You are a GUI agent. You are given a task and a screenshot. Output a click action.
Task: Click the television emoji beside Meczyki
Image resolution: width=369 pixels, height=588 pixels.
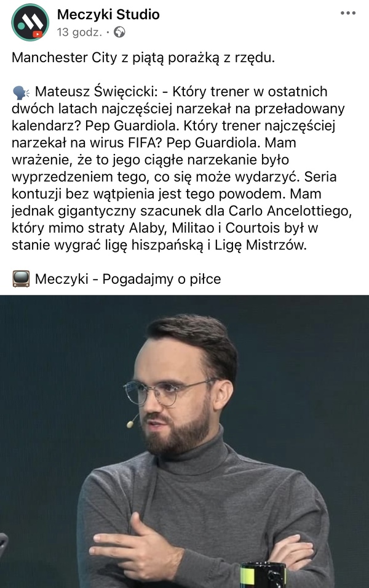(21, 279)
